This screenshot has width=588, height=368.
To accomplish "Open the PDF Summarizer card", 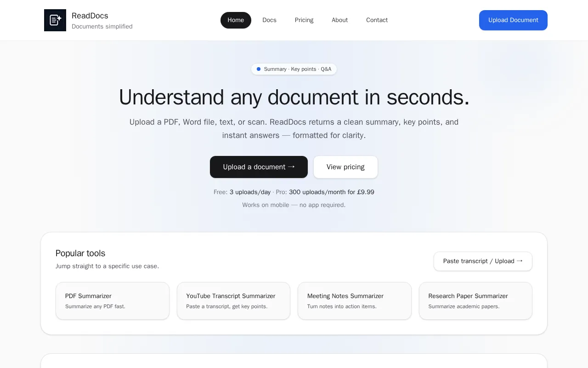I will pos(113,301).
